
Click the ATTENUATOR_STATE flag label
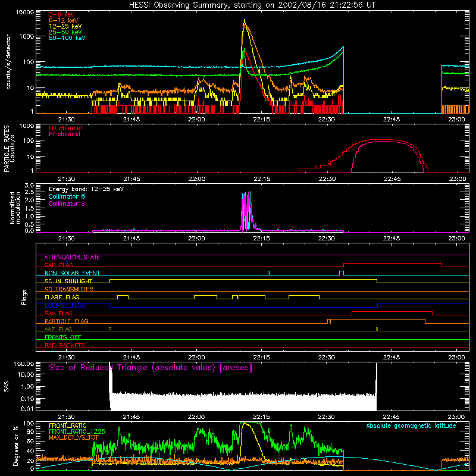tap(72, 258)
